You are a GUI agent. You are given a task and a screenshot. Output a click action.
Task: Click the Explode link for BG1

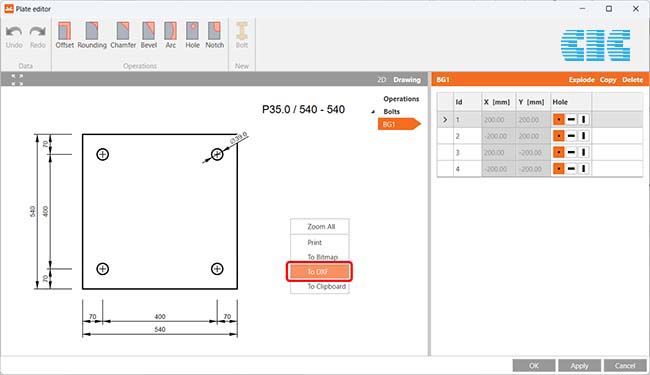click(581, 80)
